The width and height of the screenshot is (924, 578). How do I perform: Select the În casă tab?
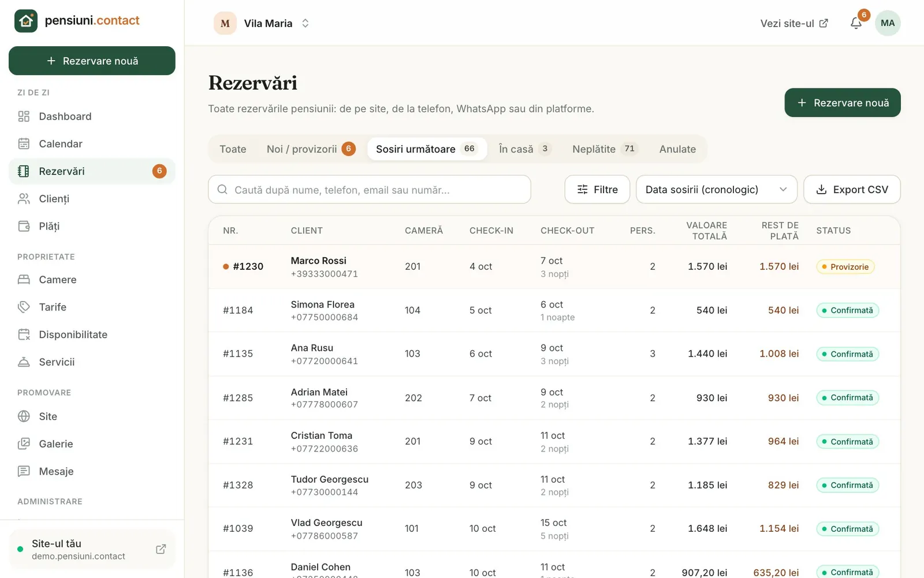tap(525, 149)
